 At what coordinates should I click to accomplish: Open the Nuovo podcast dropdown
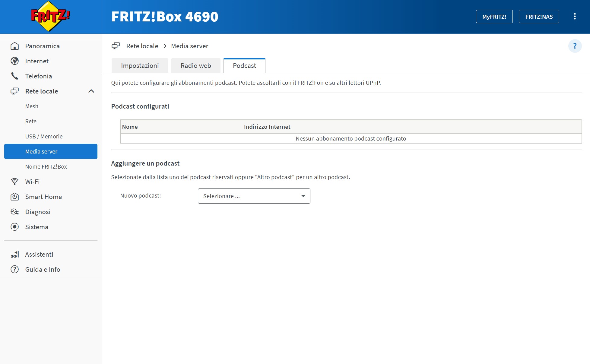pyautogui.click(x=254, y=196)
